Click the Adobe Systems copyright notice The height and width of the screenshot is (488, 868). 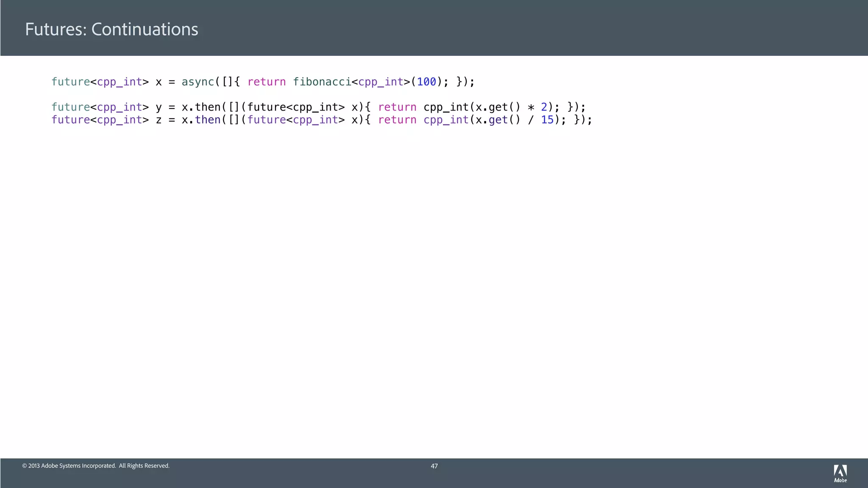[x=96, y=466]
